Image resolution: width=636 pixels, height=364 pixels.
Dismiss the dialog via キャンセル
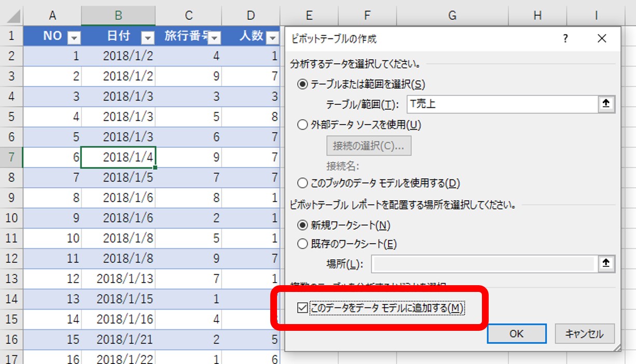point(585,334)
